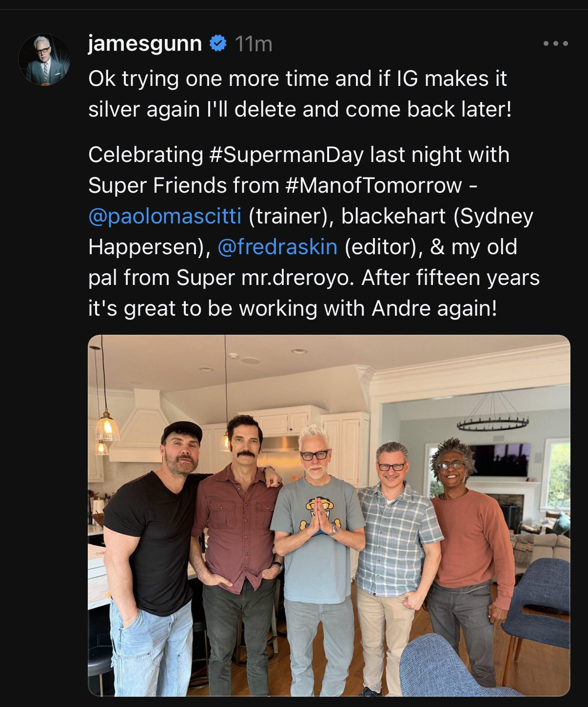
Task: Click the round black chandelier in the photo
Action: pyautogui.click(x=492, y=420)
